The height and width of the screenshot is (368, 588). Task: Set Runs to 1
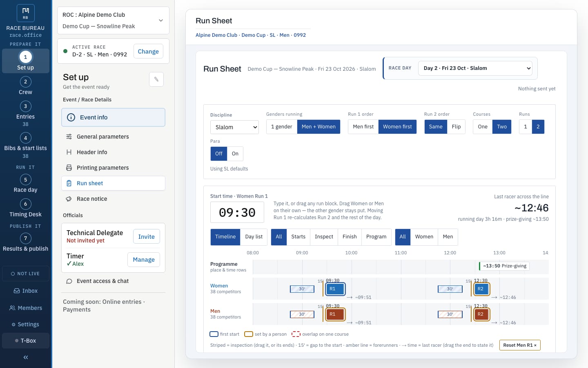526,127
